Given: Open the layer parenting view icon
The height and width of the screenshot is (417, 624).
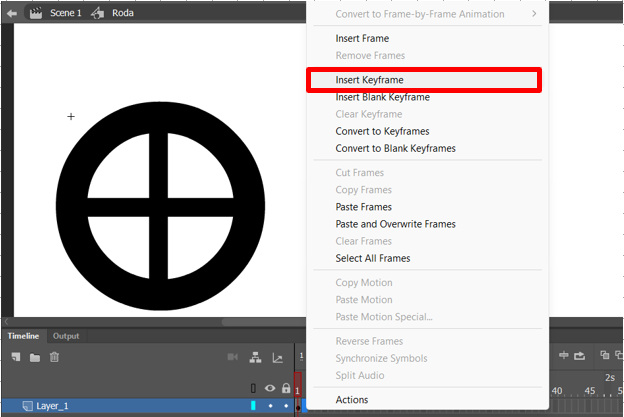Looking at the screenshot, I should [255, 357].
